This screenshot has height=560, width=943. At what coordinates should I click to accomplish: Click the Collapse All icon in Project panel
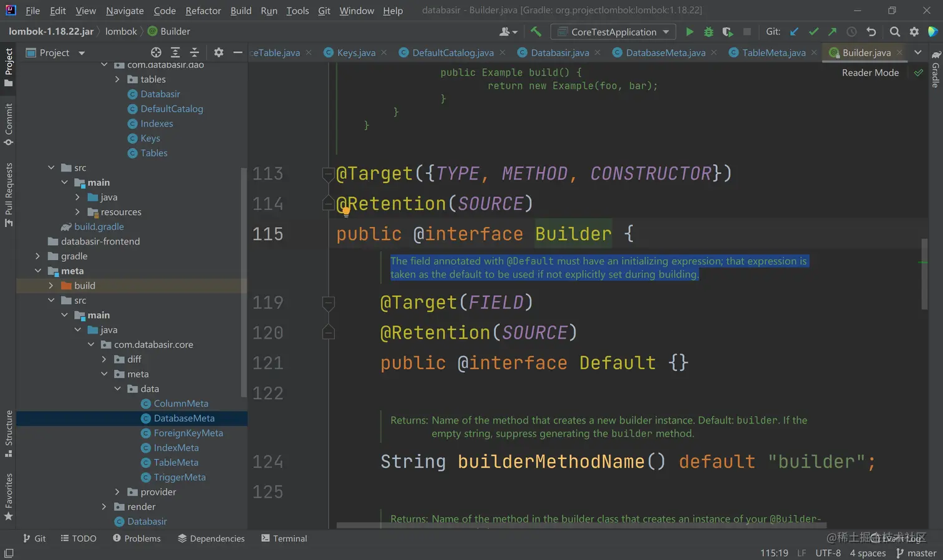195,52
